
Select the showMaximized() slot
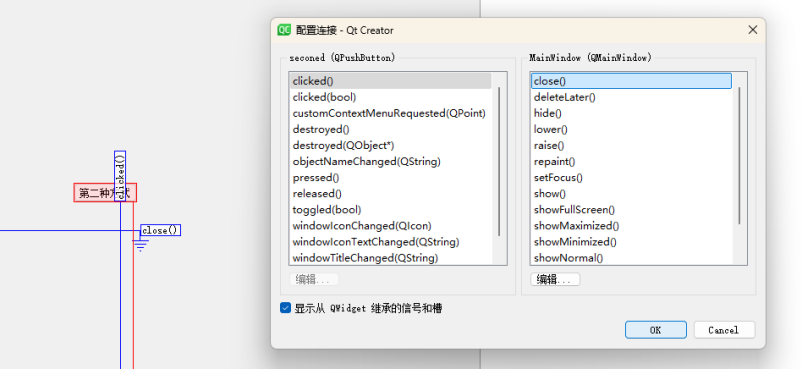pyautogui.click(x=631, y=226)
